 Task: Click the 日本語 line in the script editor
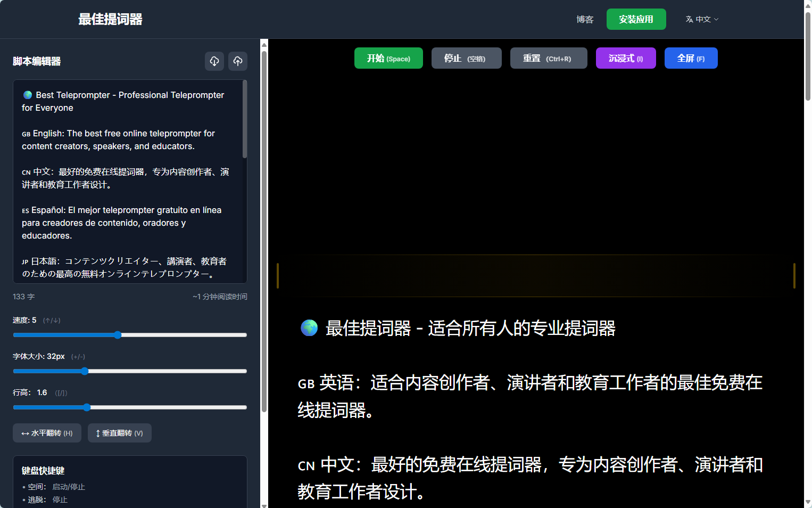[125, 267]
